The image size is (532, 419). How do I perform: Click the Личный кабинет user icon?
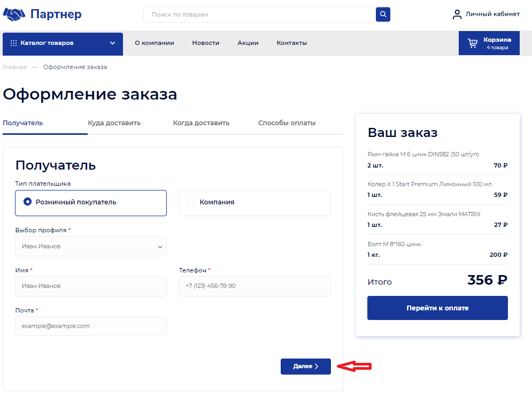click(457, 14)
